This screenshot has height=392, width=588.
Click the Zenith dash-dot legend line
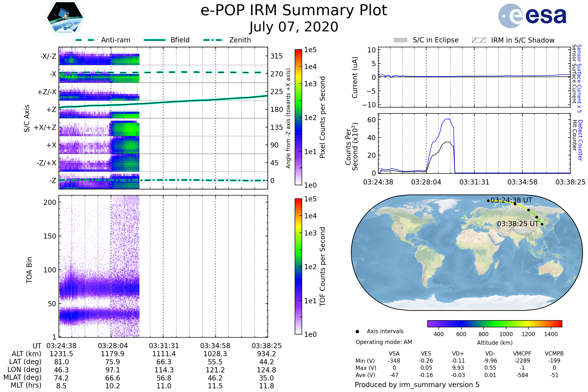[x=213, y=40]
